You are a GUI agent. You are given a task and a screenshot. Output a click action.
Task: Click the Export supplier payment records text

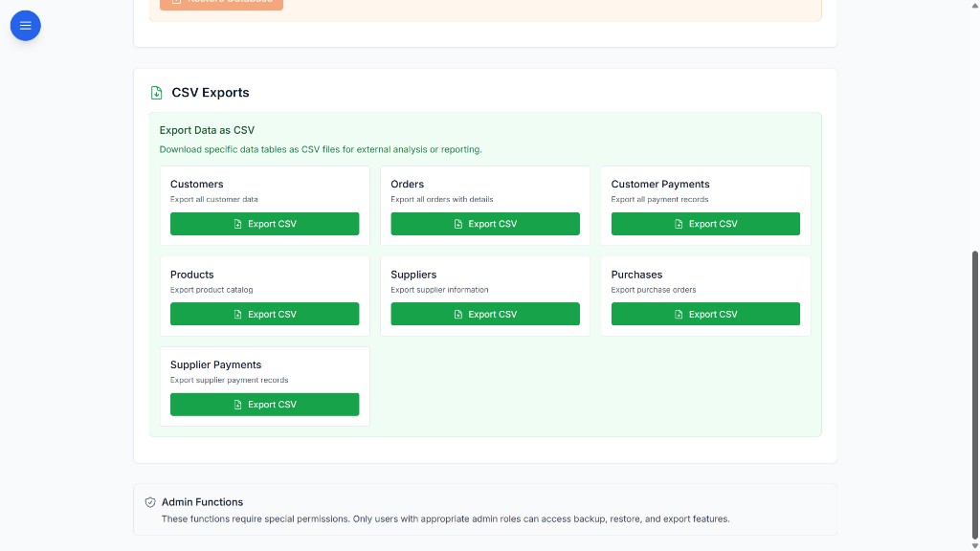point(229,380)
